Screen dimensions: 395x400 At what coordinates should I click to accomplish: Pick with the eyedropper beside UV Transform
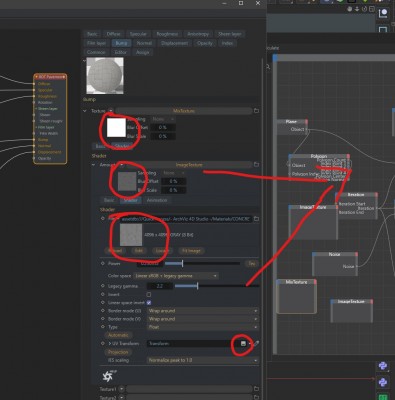tap(256, 343)
